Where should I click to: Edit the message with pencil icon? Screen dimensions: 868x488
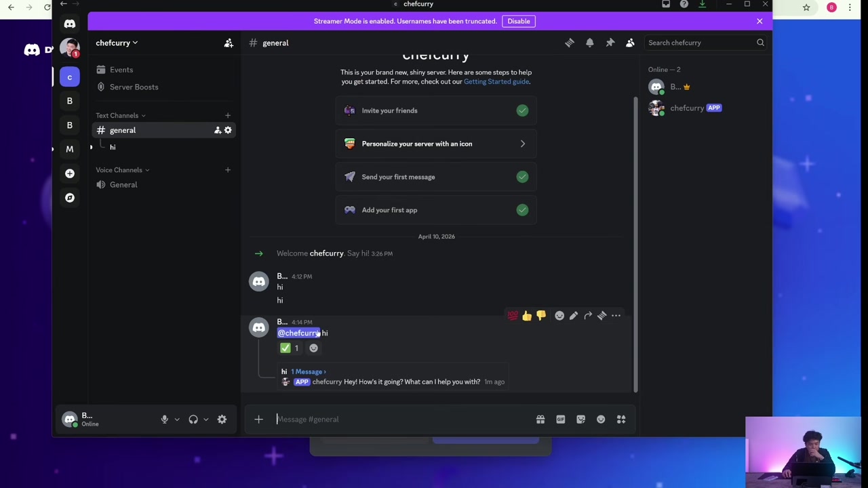[x=574, y=316]
